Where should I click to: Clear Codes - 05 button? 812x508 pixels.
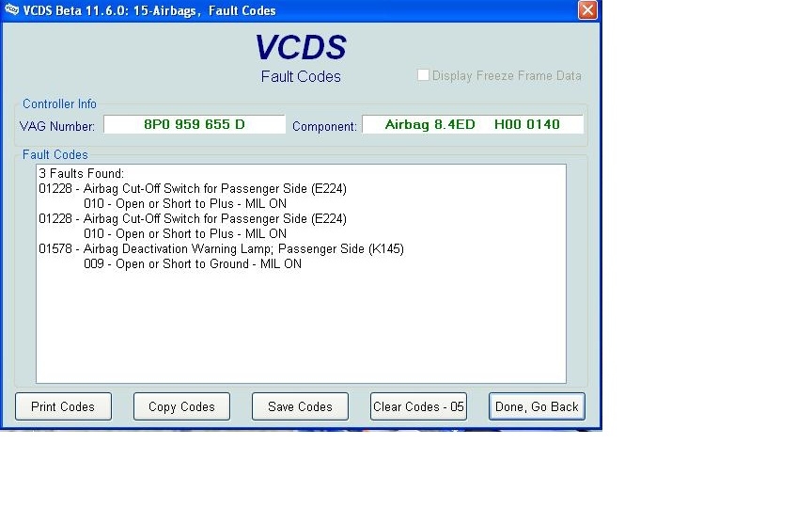click(418, 406)
